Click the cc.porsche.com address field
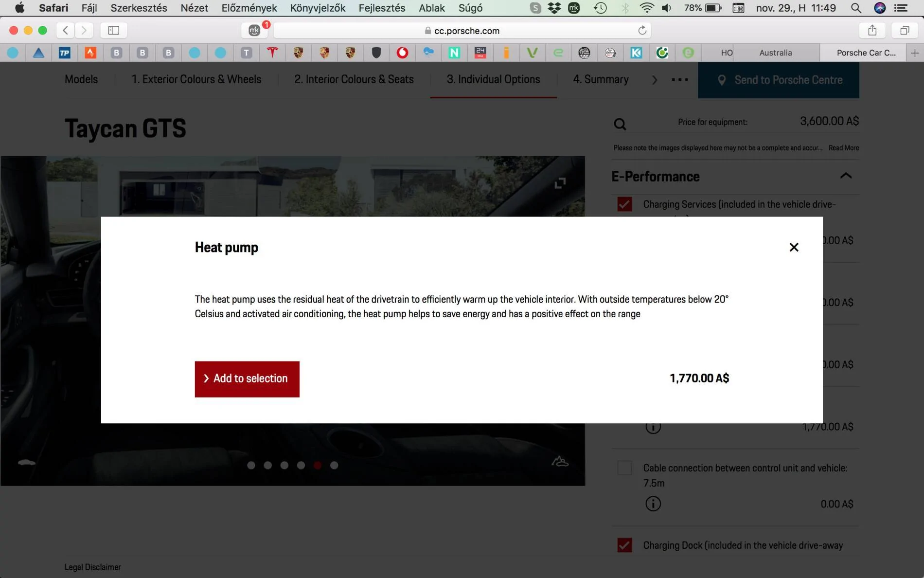Image resolution: width=924 pixels, height=578 pixels. 462,30
